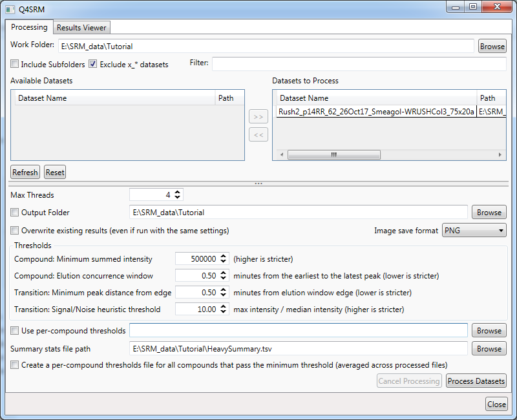Check Create a per-compound thresholds file option
517x420 pixels.
click(14, 364)
